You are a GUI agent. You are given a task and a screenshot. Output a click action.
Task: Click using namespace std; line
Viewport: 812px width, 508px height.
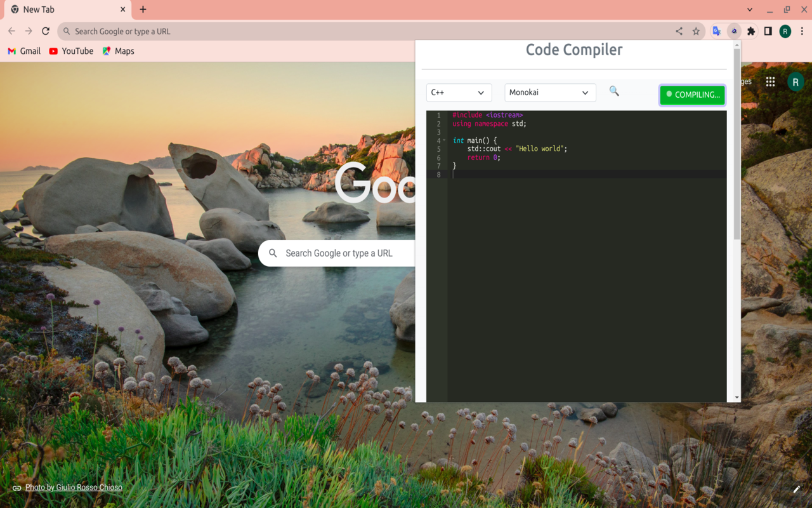[489, 124]
